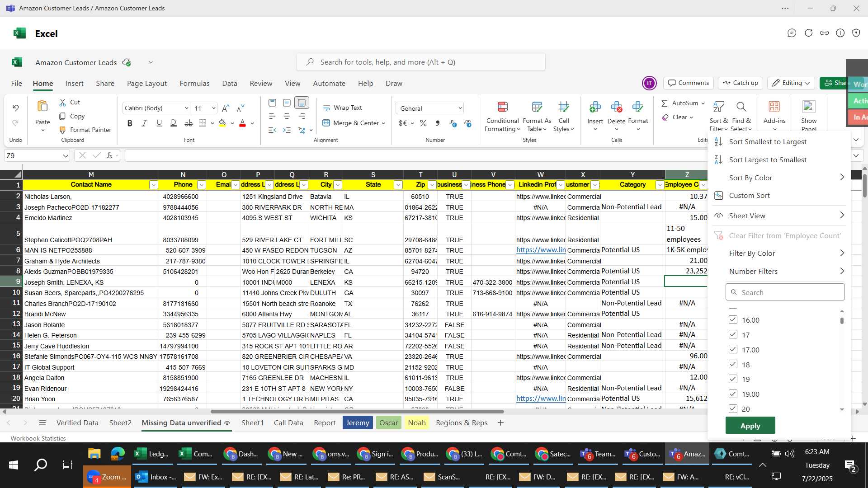This screenshot has height=488, width=868.
Task: Click the Format Painter icon
Action: pyautogui.click(x=63, y=130)
